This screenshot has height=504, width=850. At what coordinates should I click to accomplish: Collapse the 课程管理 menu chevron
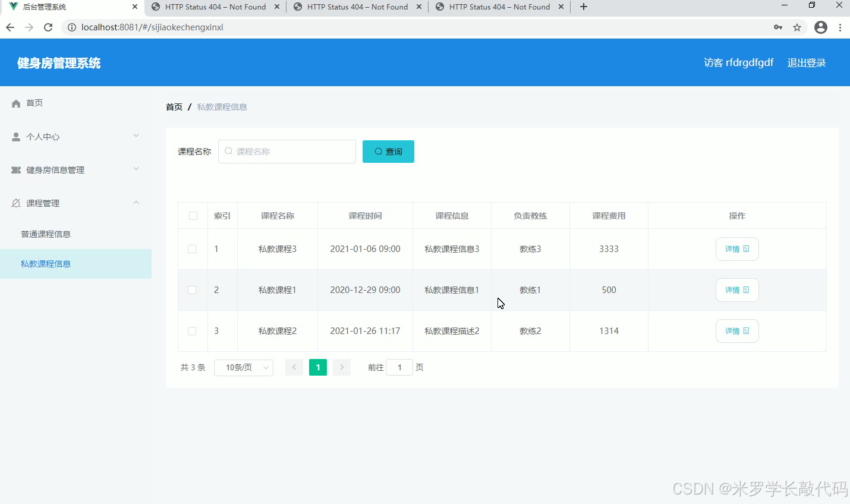click(136, 203)
